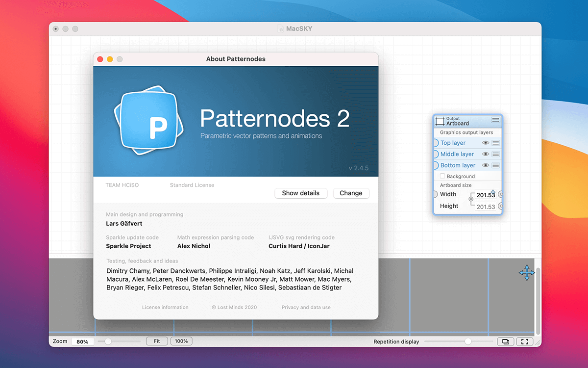Hide the Middle layer with its eye icon

pyautogui.click(x=486, y=154)
